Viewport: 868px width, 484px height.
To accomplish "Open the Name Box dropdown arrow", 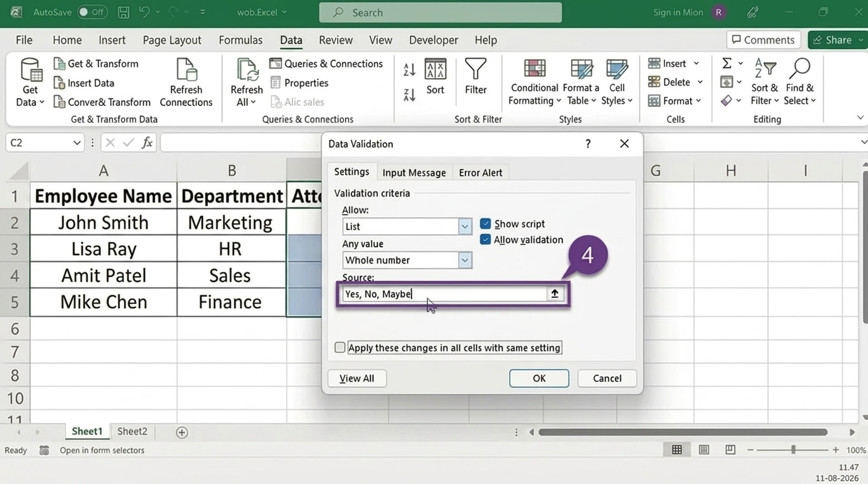I will (x=77, y=143).
